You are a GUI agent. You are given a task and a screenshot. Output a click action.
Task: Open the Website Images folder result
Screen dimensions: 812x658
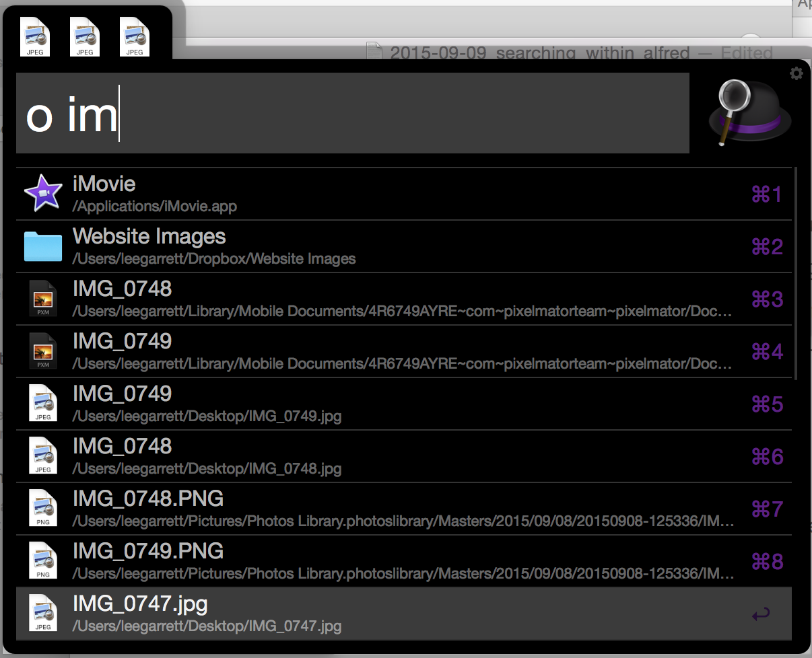tap(404, 246)
